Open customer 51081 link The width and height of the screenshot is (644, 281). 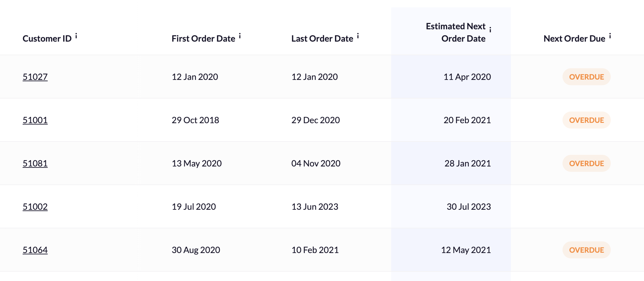click(35, 163)
